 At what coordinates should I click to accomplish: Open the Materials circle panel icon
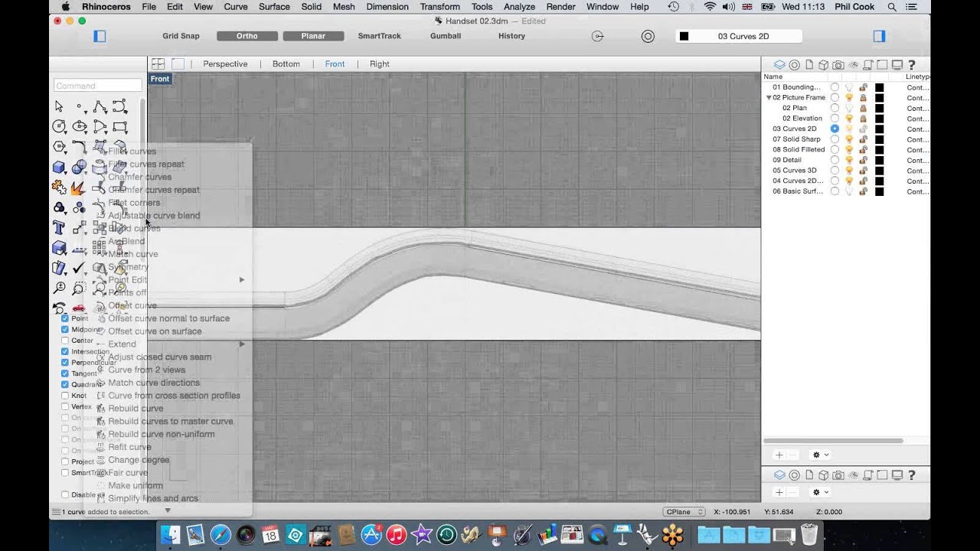(794, 65)
